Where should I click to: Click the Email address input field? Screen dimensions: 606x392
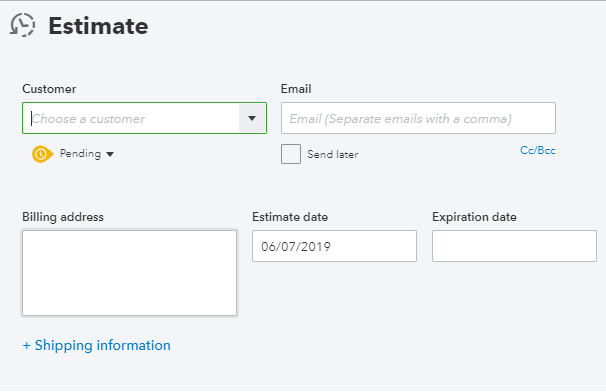(x=418, y=118)
